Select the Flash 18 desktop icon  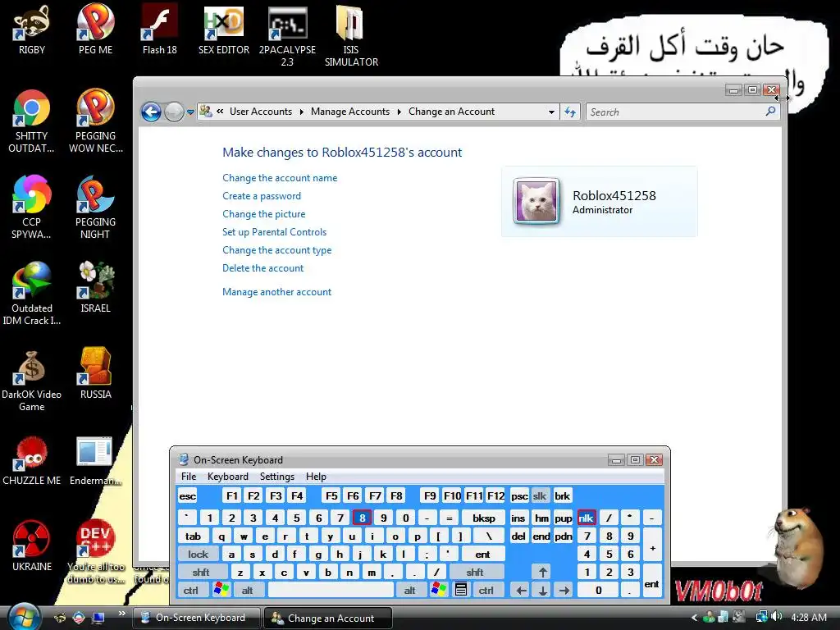pos(160,30)
